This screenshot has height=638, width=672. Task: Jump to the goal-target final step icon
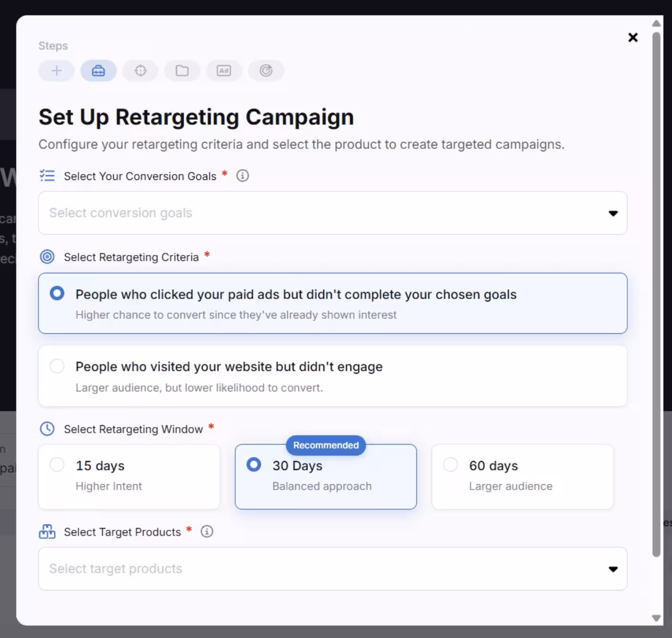pyautogui.click(x=266, y=71)
